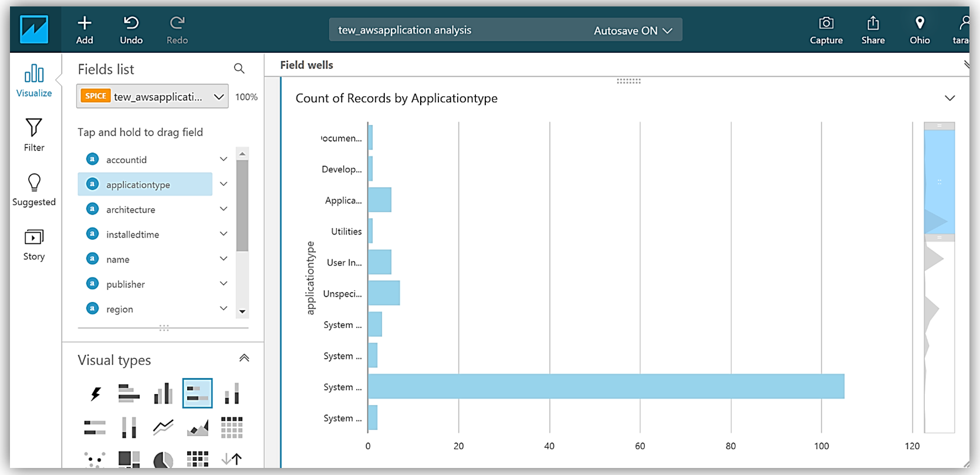980x475 pixels.
Task: Open the Share menu in the top bar
Action: [x=873, y=30]
